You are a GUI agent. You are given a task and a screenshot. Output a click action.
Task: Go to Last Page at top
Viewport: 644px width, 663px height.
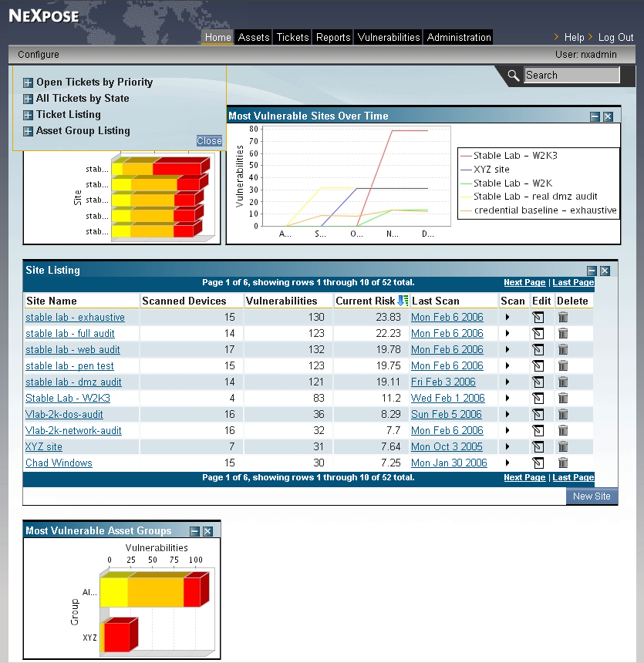pos(573,282)
